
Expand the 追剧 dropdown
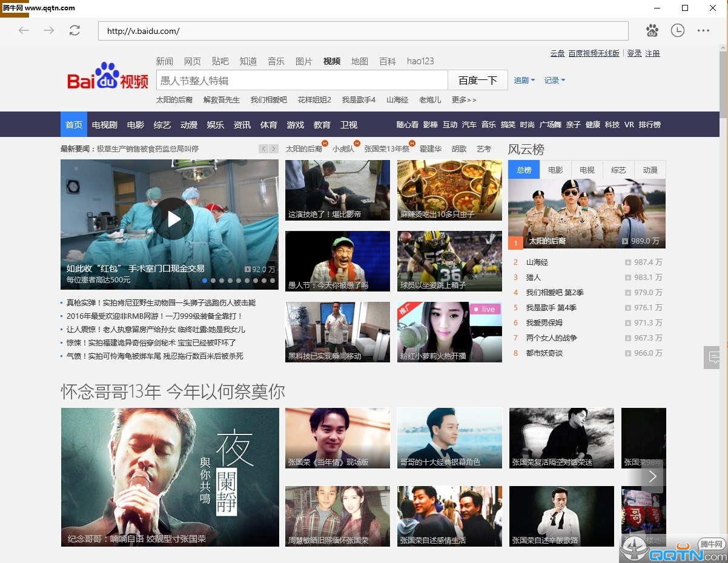pos(524,80)
